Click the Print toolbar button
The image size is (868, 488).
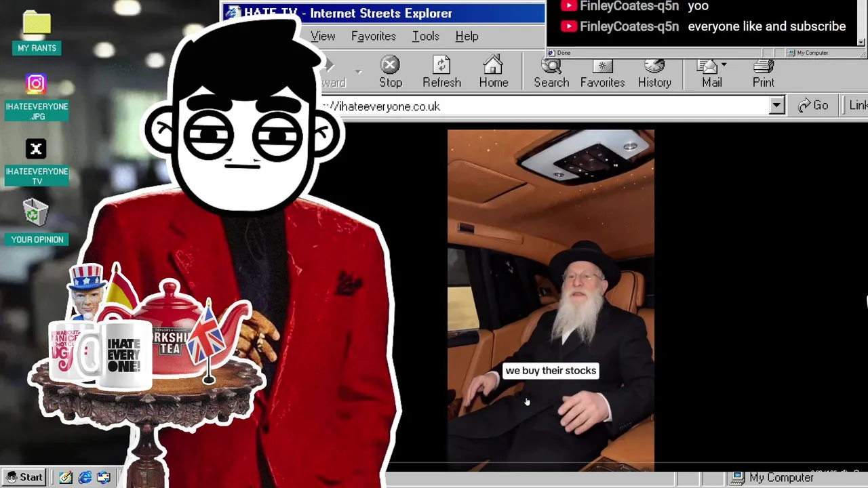pyautogui.click(x=763, y=73)
